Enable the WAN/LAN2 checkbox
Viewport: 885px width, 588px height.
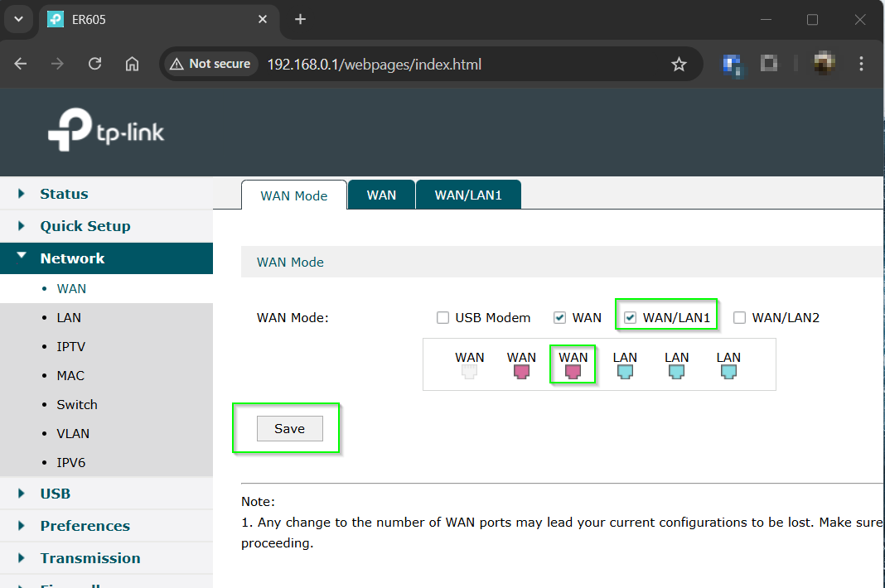(x=738, y=317)
